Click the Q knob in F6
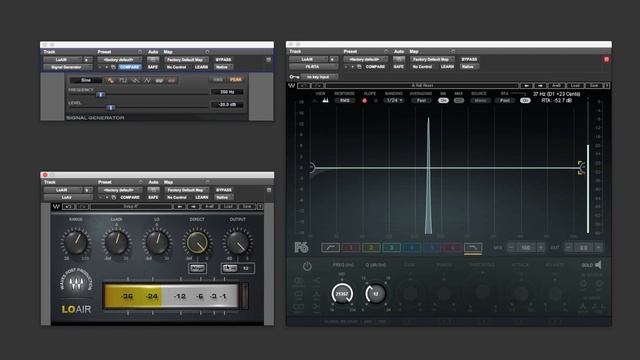The width and height of the screenshot is (640, 360). (376, 293)
